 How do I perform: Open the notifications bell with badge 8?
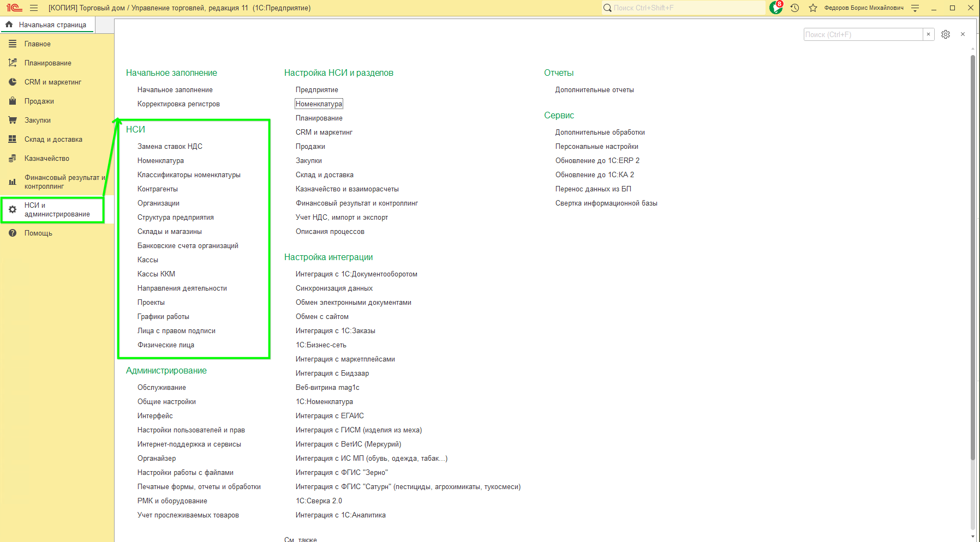click(x=775, y=8)
